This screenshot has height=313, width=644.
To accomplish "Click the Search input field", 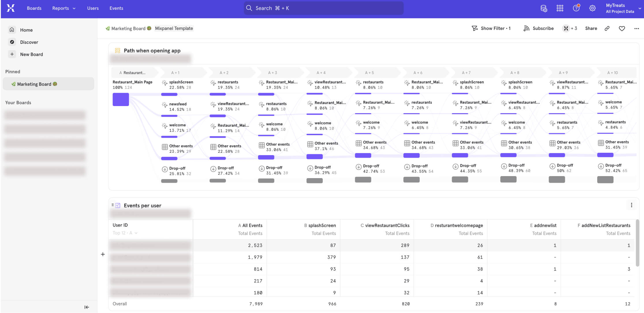I will pos(324,8).
